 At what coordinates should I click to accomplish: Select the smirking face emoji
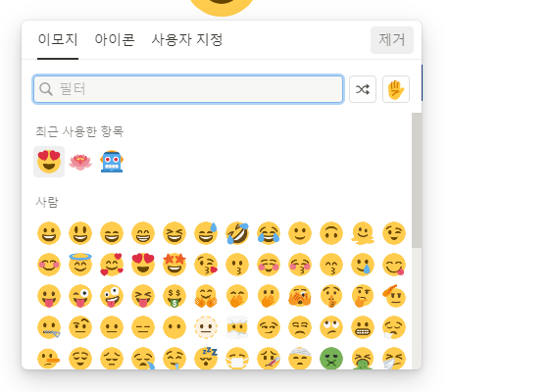pyautogui.click(x=269, y=327)
